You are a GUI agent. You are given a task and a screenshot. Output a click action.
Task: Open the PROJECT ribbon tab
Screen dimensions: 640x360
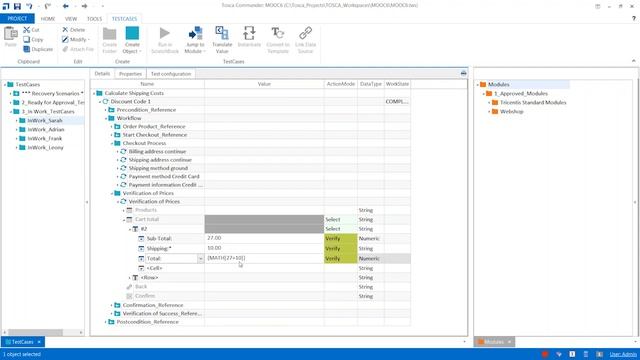(x=17, y=19)
